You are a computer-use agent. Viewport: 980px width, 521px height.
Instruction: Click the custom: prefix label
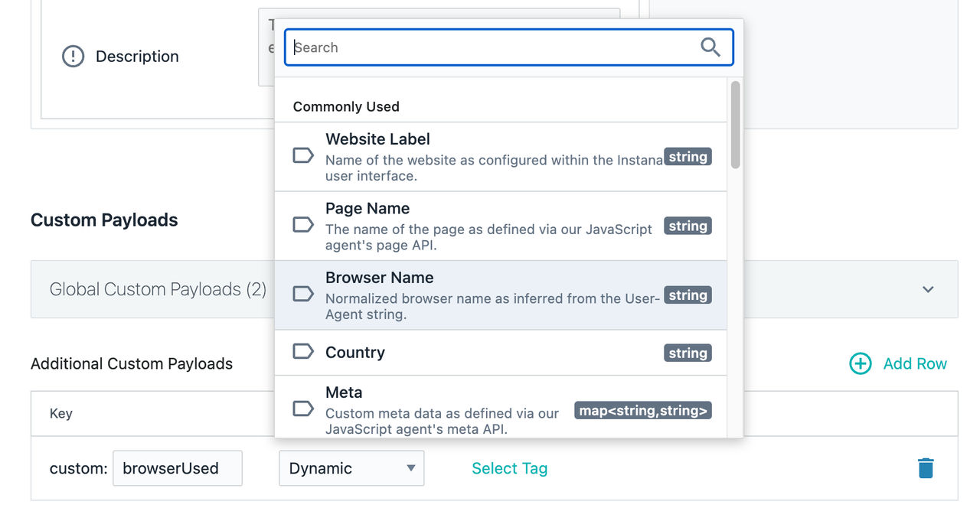[79, 468]
